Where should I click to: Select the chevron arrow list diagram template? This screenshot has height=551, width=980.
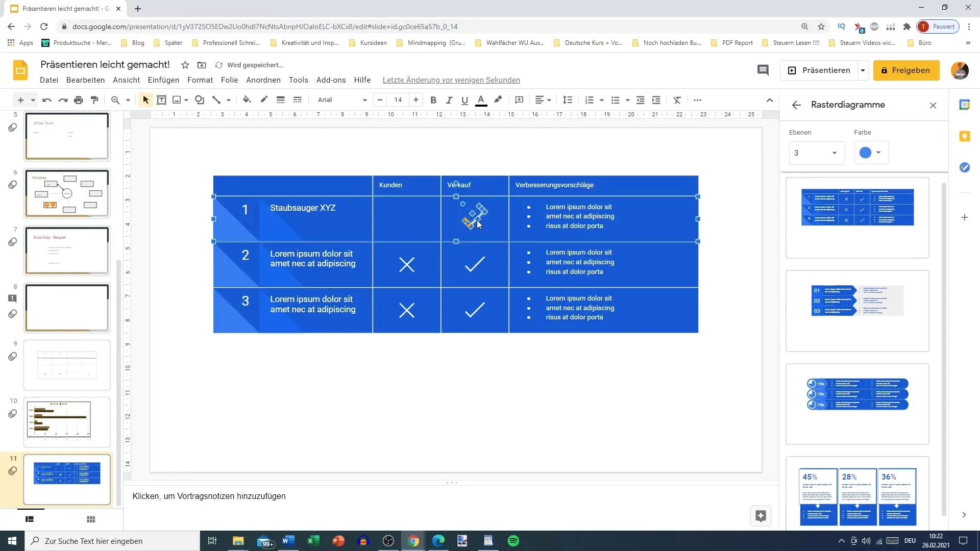coord(857,311)
